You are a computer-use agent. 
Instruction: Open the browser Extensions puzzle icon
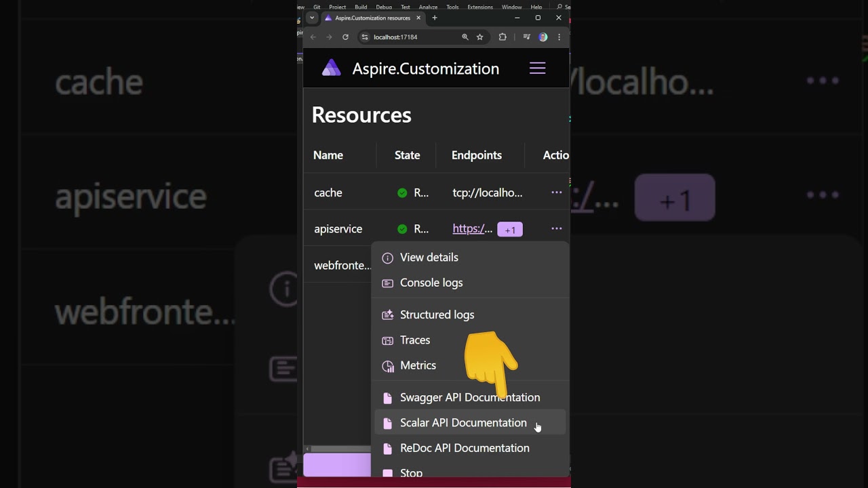[502, 37]
